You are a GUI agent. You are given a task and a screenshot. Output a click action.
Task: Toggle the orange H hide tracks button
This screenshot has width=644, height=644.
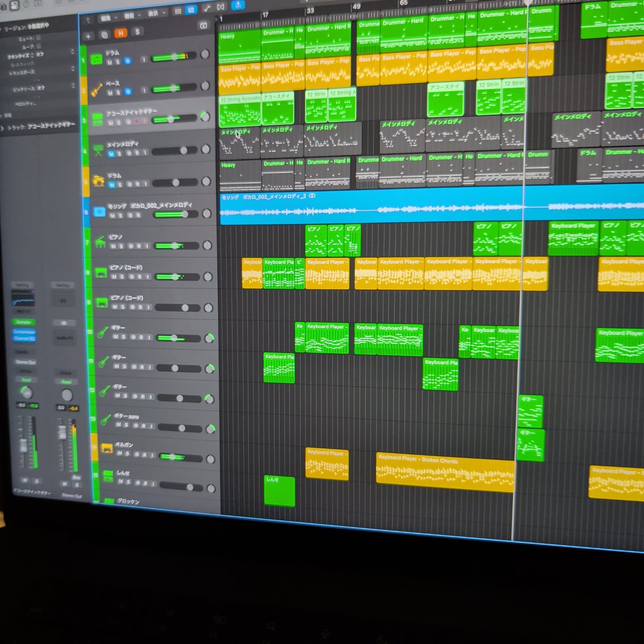tap(121, 33)
